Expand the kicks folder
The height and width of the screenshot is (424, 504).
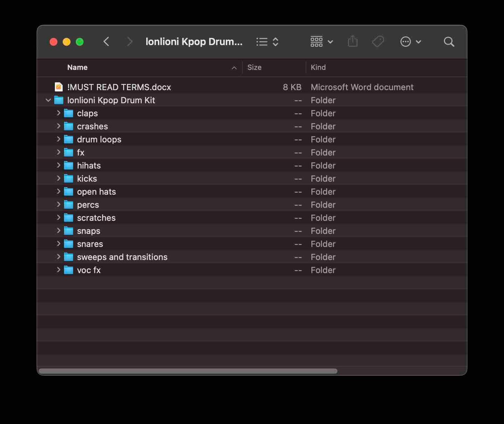pyautogui.click(x=58, y=179)
